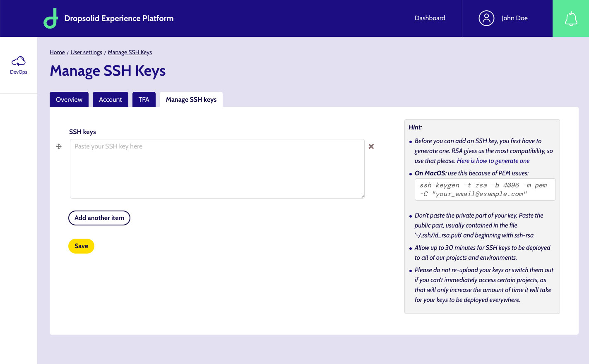Screen dimensions: 589x364
Task: Click the 'On MacOS:' hint text
Action: [x=430, y=173]
